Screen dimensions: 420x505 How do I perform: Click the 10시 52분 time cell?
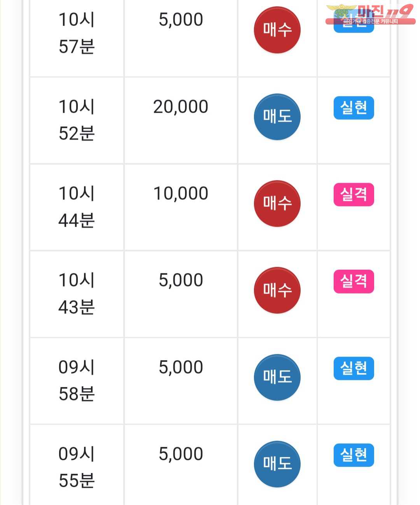[77, 120]
